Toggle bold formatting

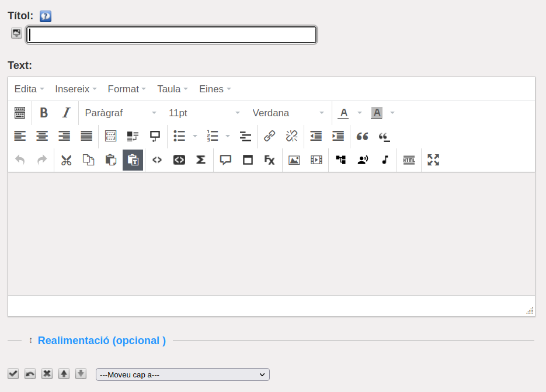pyautogui.click(x=44, y=113)
